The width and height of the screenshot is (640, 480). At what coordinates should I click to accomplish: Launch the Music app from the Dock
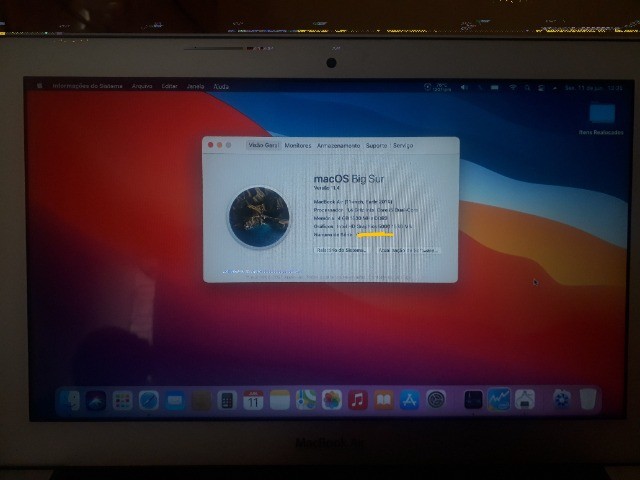pyautogui.click(x=358, y=400)
